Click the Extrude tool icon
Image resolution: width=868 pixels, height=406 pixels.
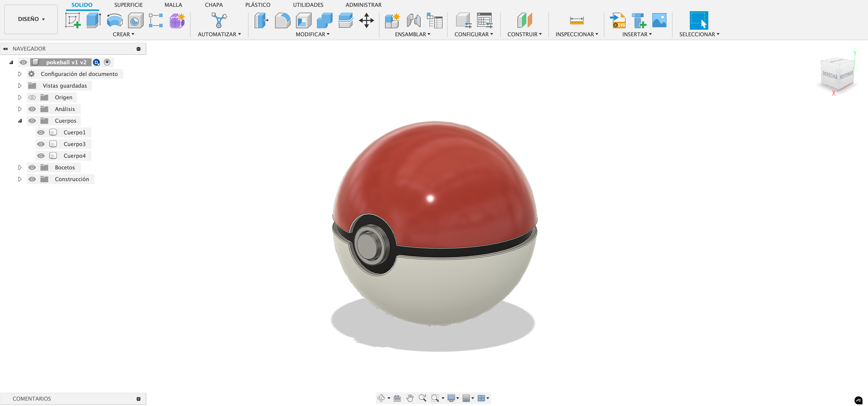pos(94,20)
